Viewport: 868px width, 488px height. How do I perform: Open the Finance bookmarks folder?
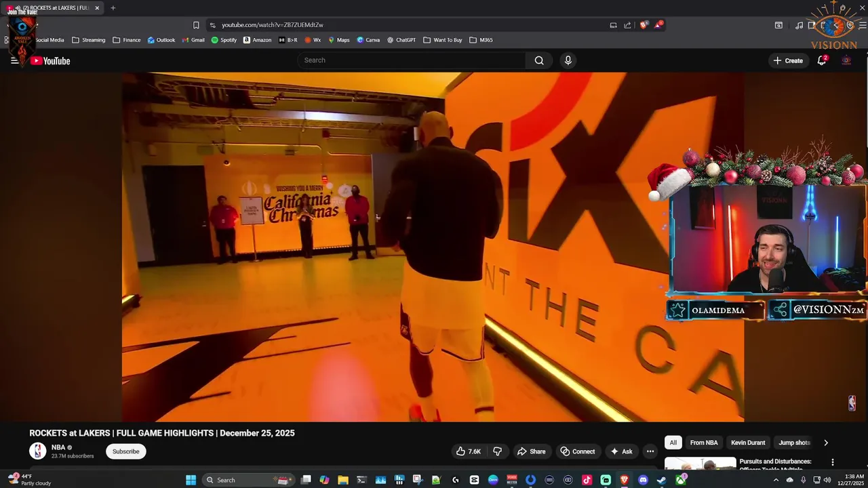(x=127, y=40)
